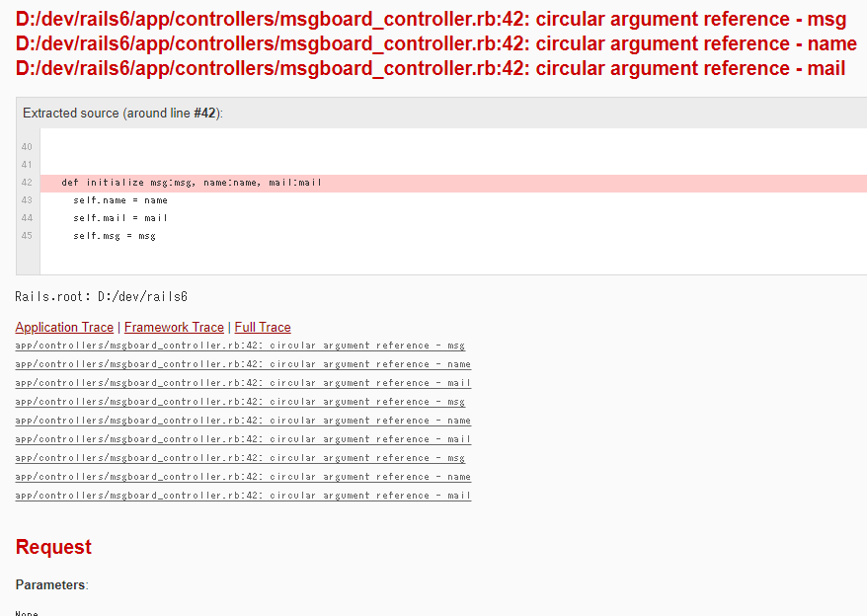Screen dimensions: 867x616
Task: Select the red error heading ending in name
Action: point(435,43)
